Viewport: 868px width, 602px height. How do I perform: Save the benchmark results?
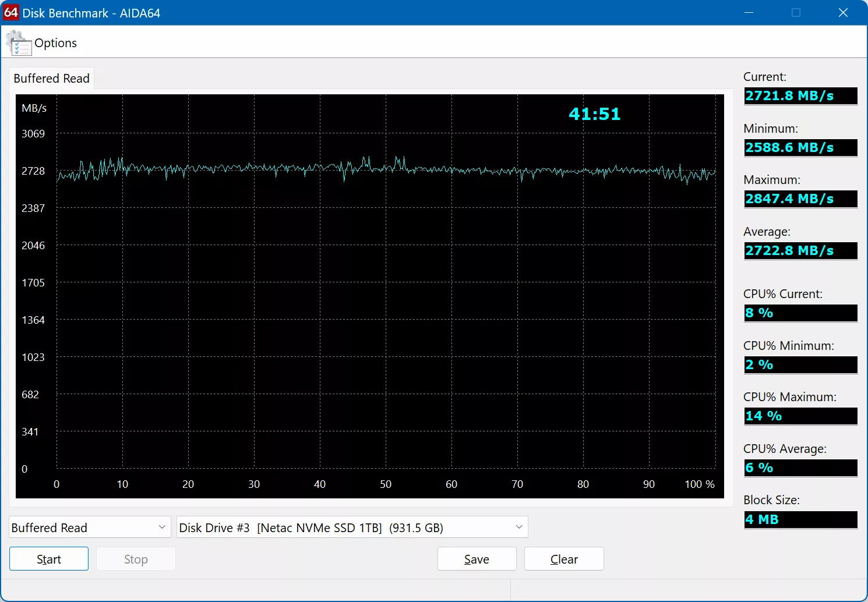tap(477, 559)
